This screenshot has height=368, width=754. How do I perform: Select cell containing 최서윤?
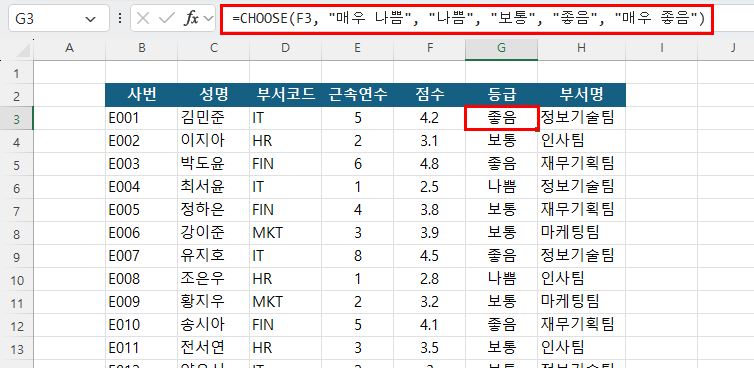pyautogui.click(x=214, y=187)
